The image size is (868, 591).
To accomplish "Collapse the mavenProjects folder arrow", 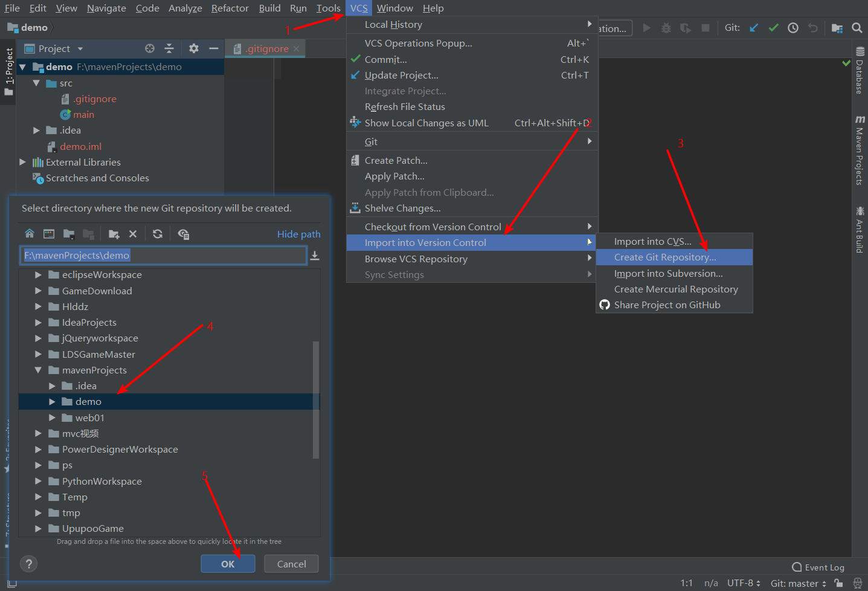I will (x=38, y=370).
